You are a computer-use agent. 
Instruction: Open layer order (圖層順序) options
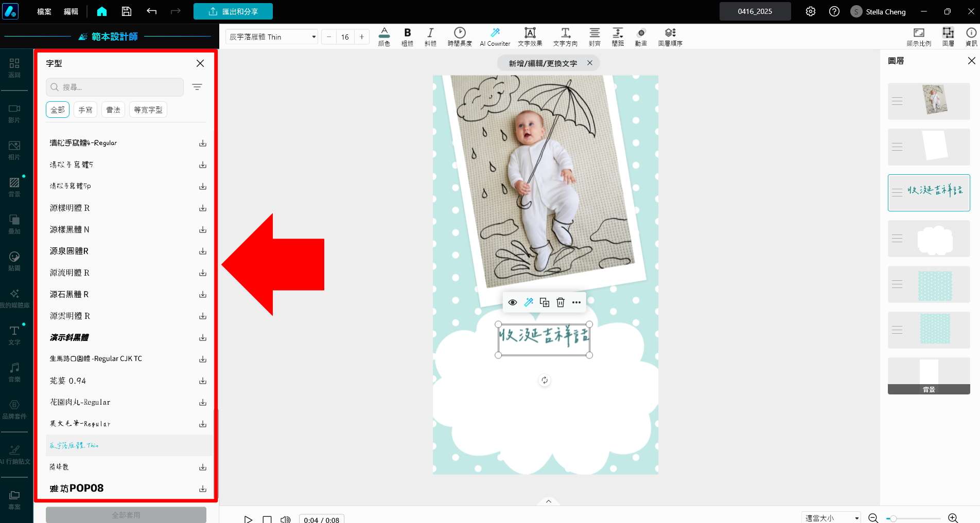point(670,37)
